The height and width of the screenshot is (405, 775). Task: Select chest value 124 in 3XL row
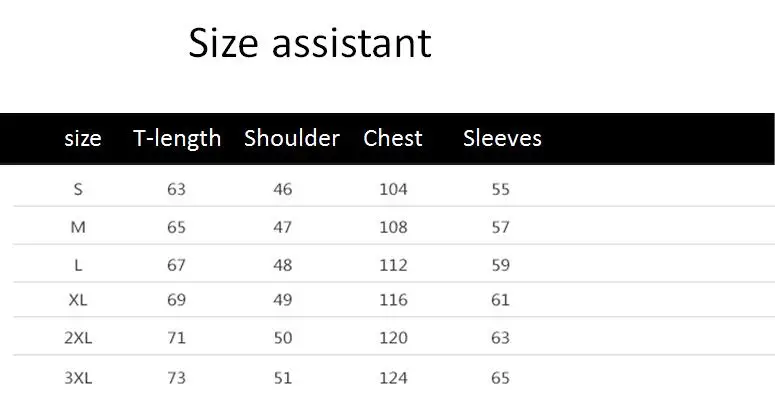click(x=393, y=378)
